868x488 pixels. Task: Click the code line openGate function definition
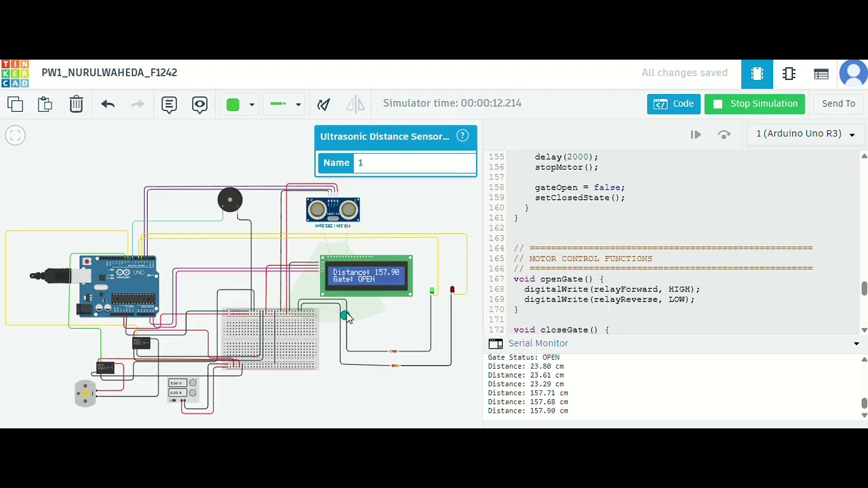pos(558,279)
